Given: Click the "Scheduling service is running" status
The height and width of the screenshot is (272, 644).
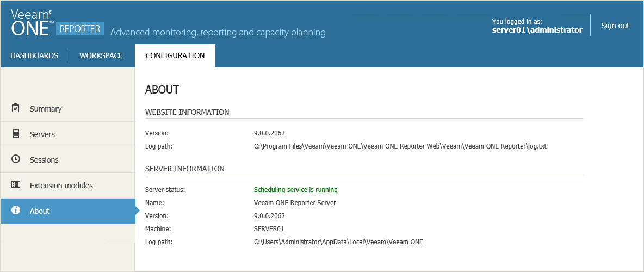Looking at the screenshot, I should [x=295, y=190].
